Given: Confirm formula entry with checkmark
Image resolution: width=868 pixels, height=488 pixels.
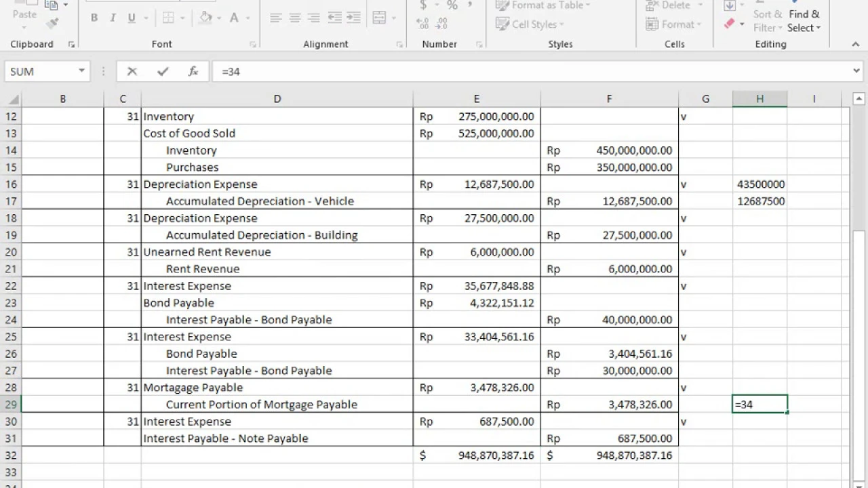Looking at the screenshot, I should [x=162, y=71].
